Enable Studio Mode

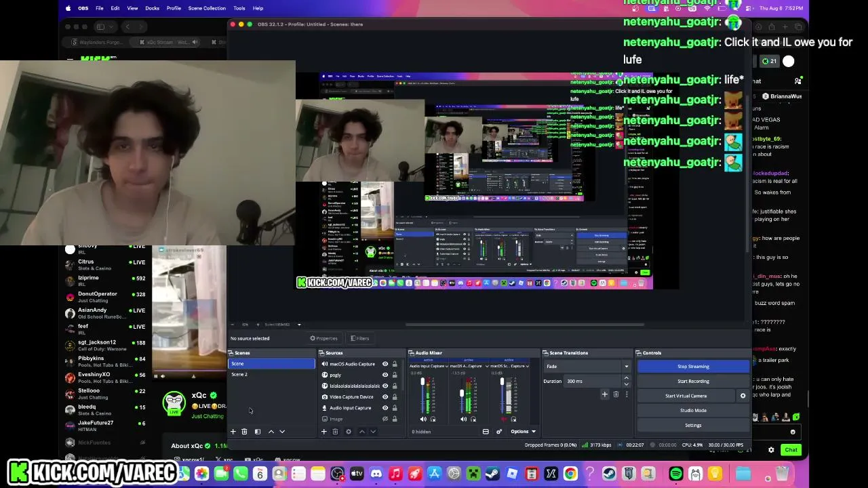(x=693, y=410)
